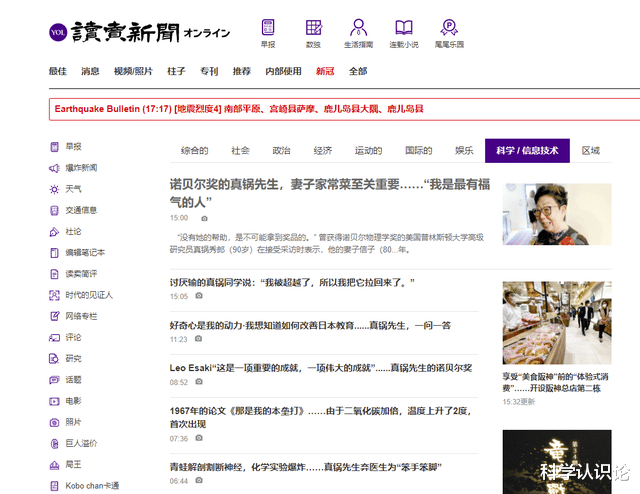The width and height of the screenshot is (640, 494).
Task: Click the 社论 pen icon
Action: (x=54, y=231)
